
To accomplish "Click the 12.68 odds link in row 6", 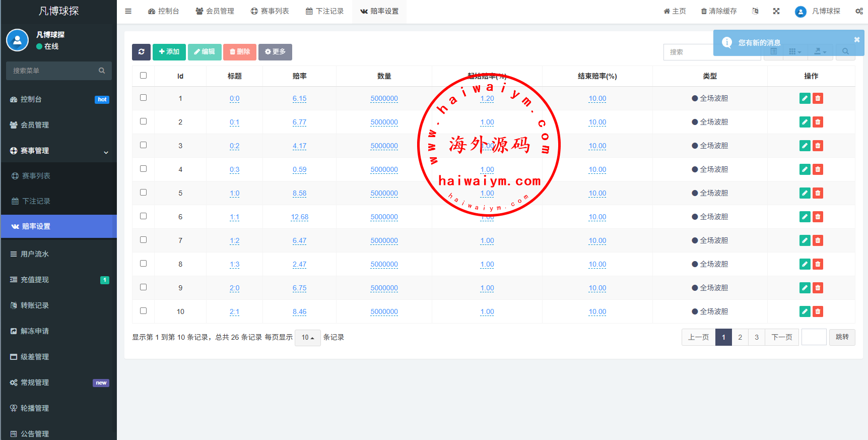I will point(299,217).
